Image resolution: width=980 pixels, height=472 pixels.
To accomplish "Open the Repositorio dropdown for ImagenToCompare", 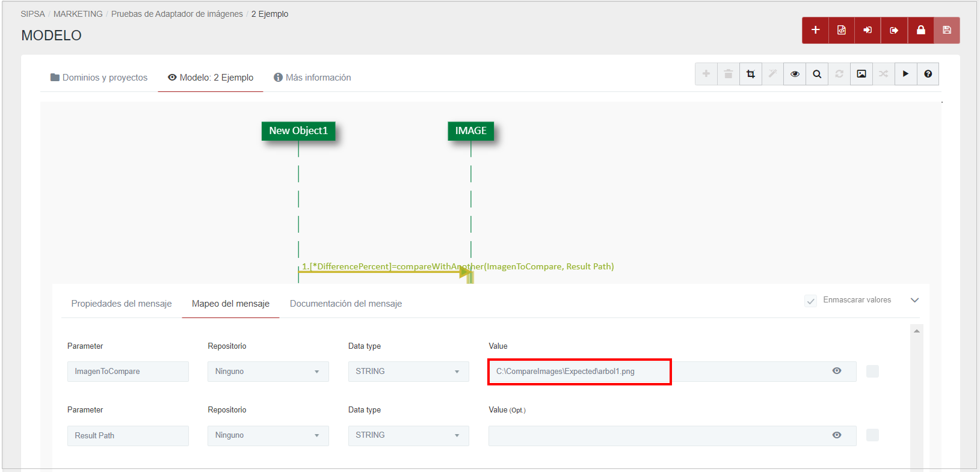I will 268,372.
